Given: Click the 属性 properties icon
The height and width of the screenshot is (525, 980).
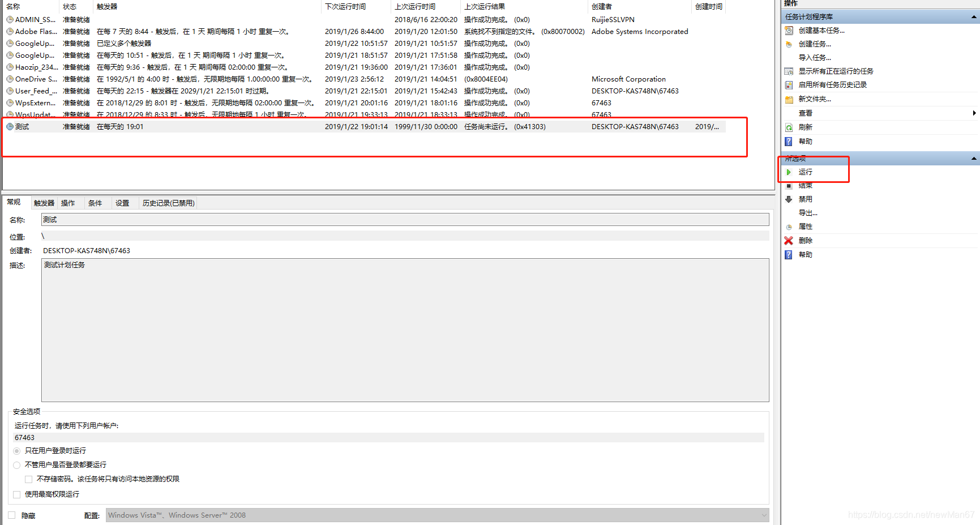Looking at the screenshot, I should coord(789,227).
